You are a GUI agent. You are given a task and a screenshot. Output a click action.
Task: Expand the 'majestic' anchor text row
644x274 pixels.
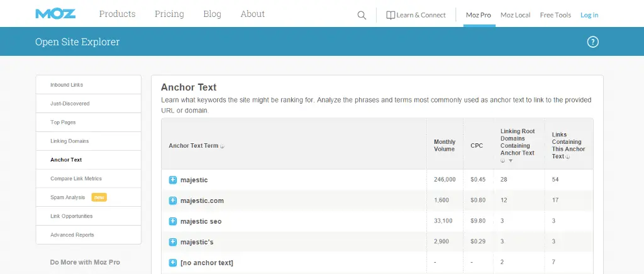pyautogui.click(x=173, y=180)
